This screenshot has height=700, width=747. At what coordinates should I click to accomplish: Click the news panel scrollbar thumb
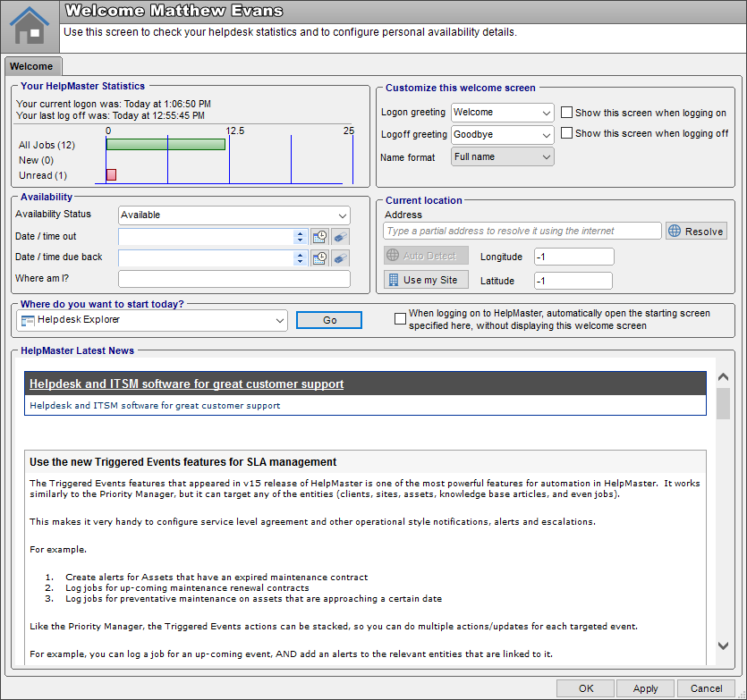pos(723,403)
